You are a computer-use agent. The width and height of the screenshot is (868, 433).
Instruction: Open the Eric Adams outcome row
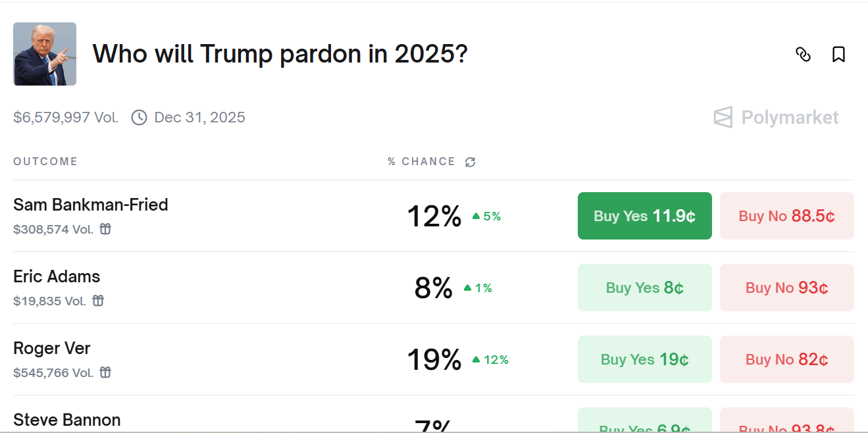coord(57,276)
